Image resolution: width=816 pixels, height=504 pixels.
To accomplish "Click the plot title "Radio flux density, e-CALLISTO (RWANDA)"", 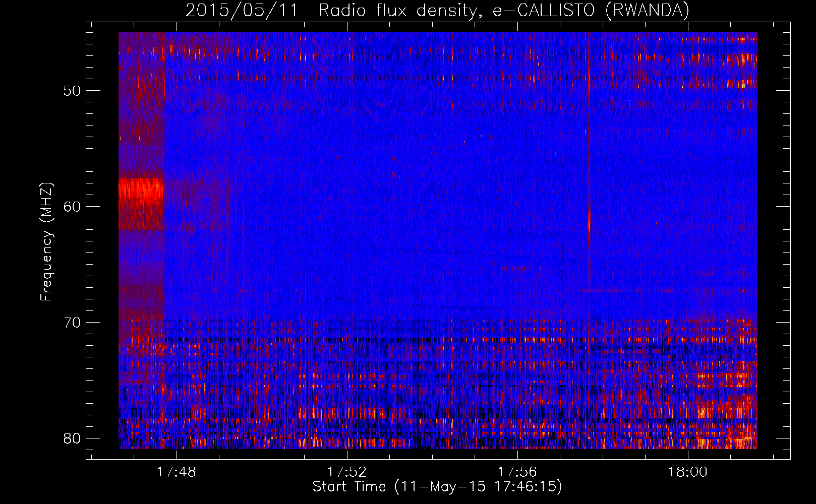I will tap(504, 11).
